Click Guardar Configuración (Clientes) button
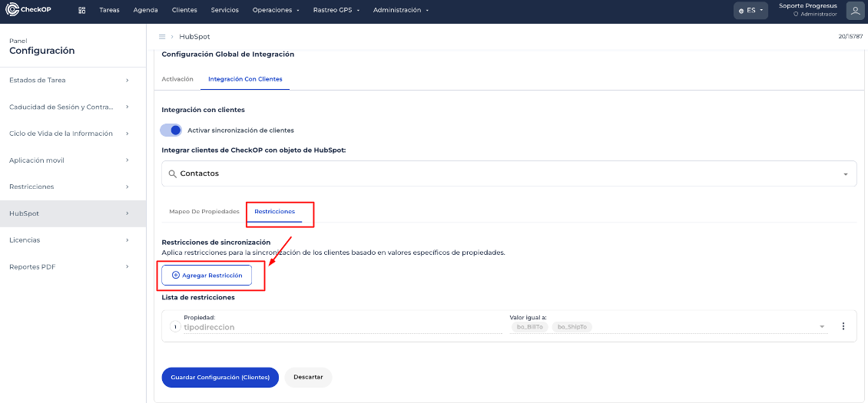This screenshot has width=868, height=403. click(220, 377)
